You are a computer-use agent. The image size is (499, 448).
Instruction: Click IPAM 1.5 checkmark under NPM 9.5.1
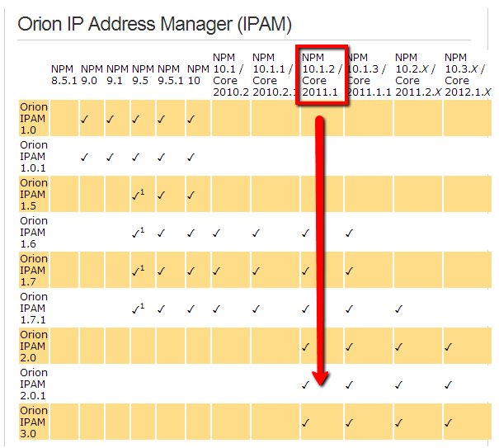[162, 196]
